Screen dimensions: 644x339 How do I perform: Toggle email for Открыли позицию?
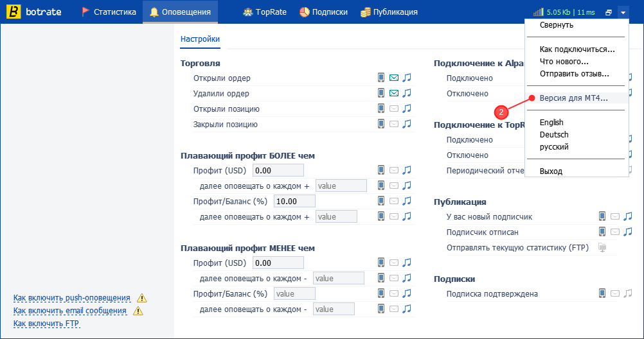tap(394, 109)
